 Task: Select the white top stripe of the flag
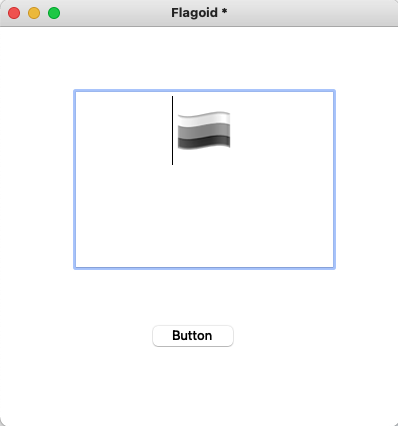(204, 119)
